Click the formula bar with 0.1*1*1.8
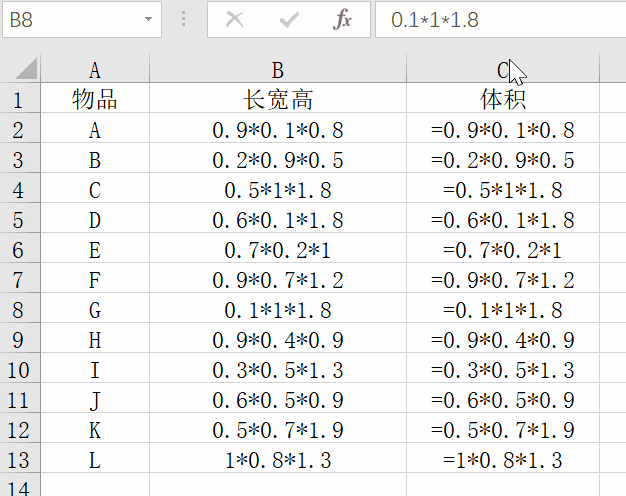Viewport: 626px width, 496px height. click(501, 20)
